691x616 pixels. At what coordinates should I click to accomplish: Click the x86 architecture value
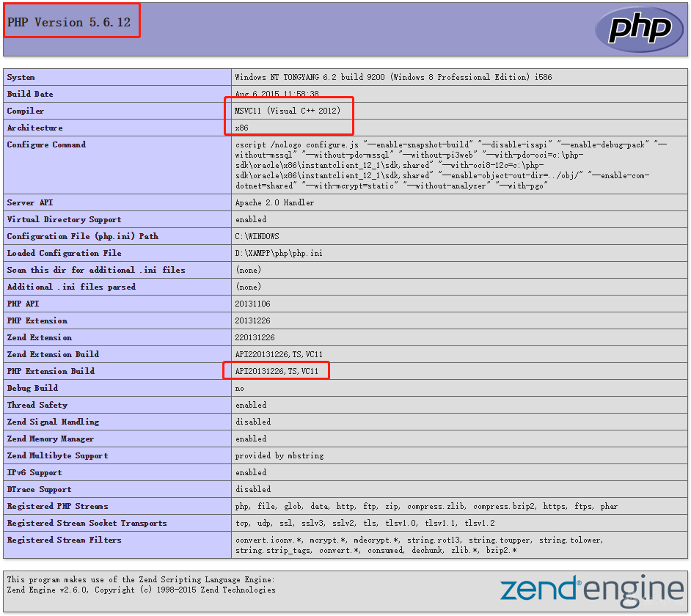[241, 128]
